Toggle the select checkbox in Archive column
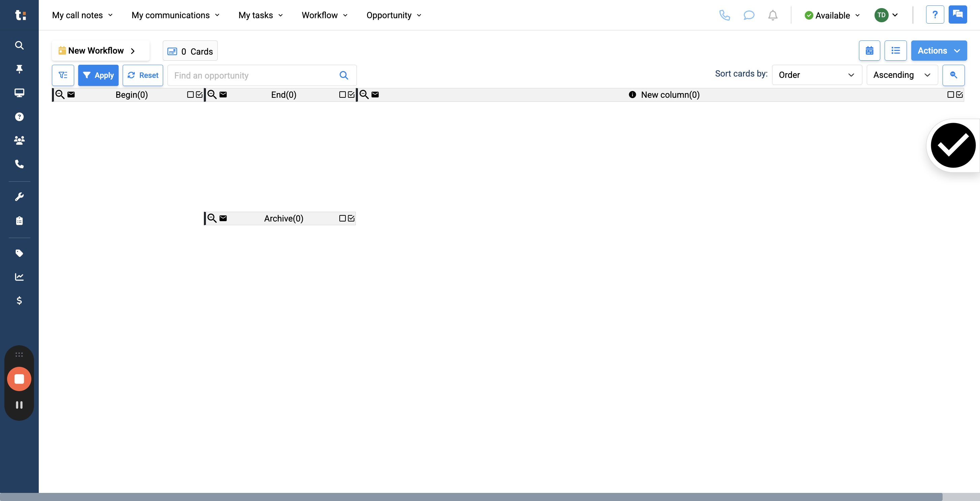Viewport: 980px width, 501px height. tap(342, 218)
